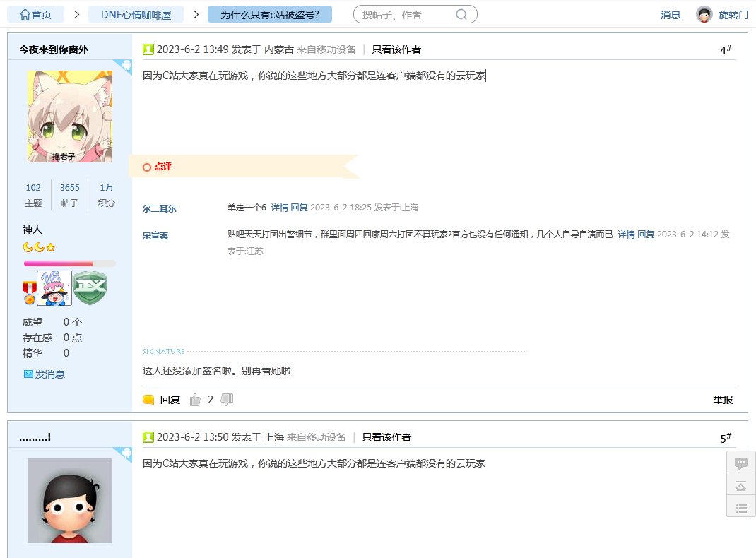756x558 pixels.
Task: Click the floating thread list icon
Action: point(741,508)
